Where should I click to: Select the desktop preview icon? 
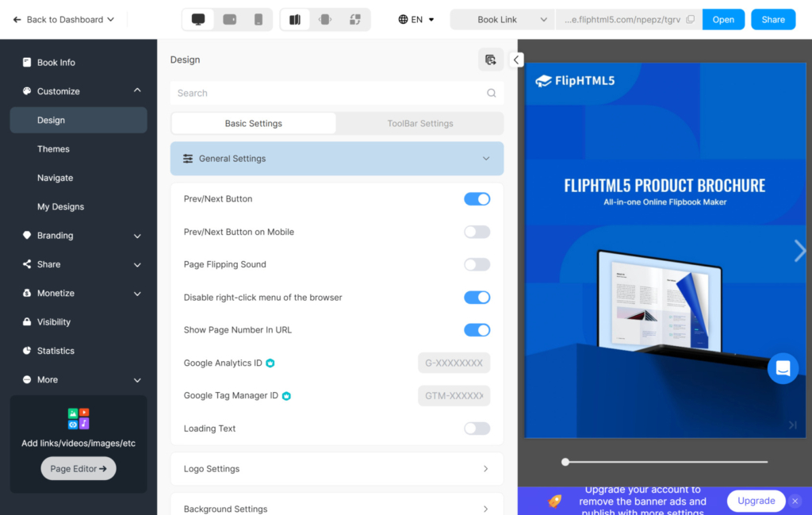[x=201, y=19]
